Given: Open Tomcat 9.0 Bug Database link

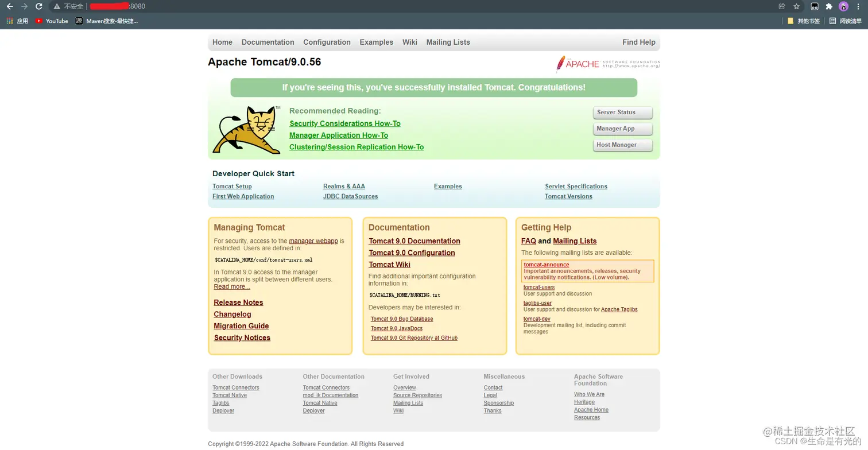Looking at the screenshot, I should [402, 319].
